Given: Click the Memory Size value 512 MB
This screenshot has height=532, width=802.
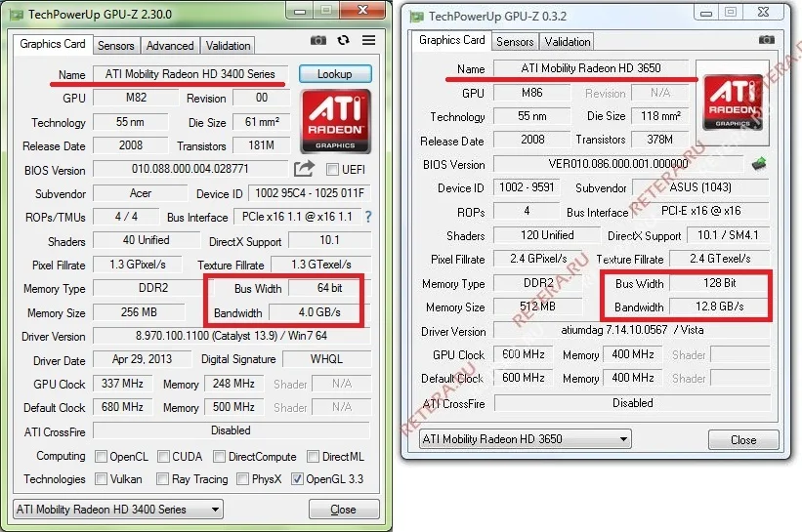Looking at the screenshot, I should pyautogui.click(x=537, y=307).
